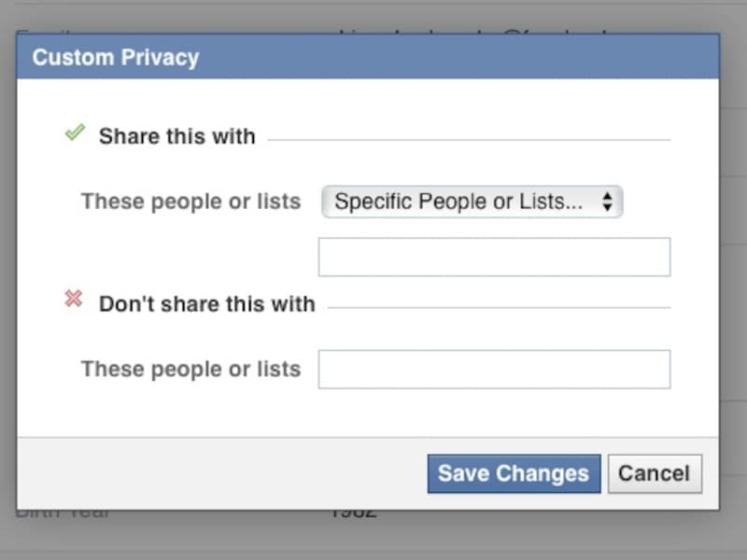Viewport: 747px width, 560px height.
Task: Click Save Changes
Action: coord(514,473)
